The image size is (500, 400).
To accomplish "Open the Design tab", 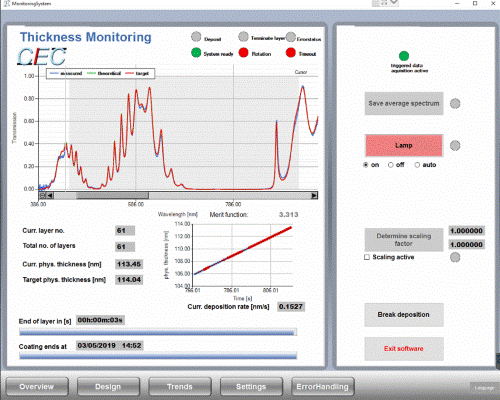I will pos(108,387).
